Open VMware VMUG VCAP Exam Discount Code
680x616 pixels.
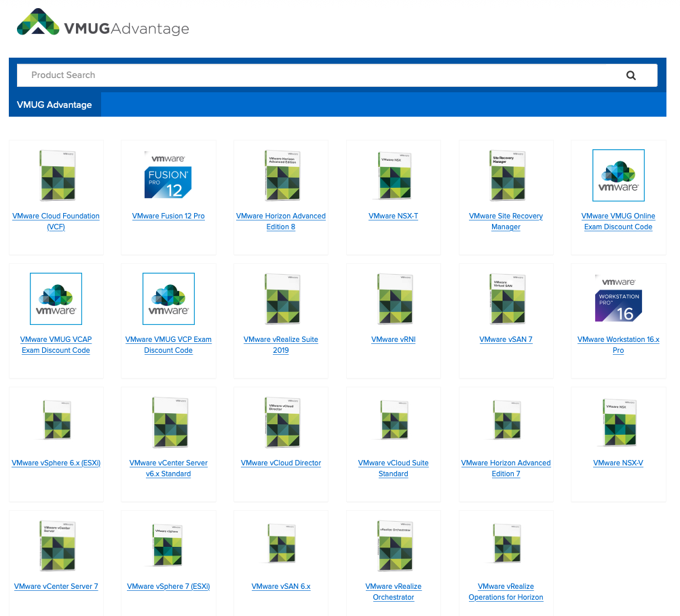pos(56,345)
